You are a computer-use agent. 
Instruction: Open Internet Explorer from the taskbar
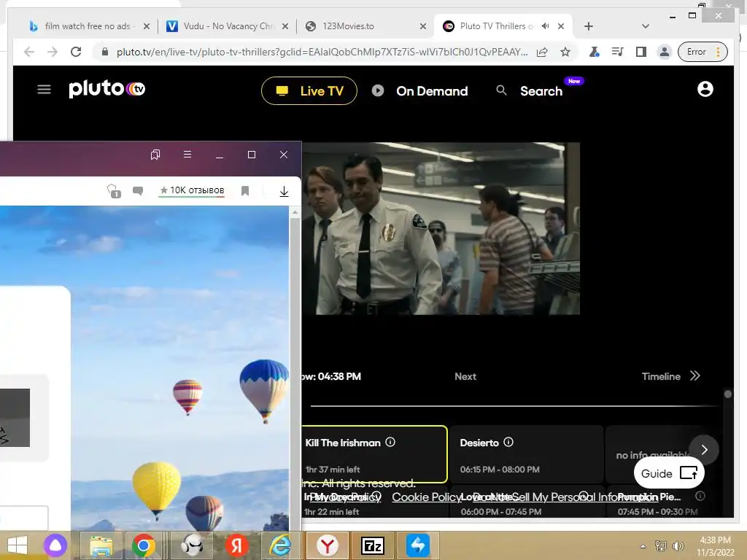pyautogui.click(x=281, y=545)
